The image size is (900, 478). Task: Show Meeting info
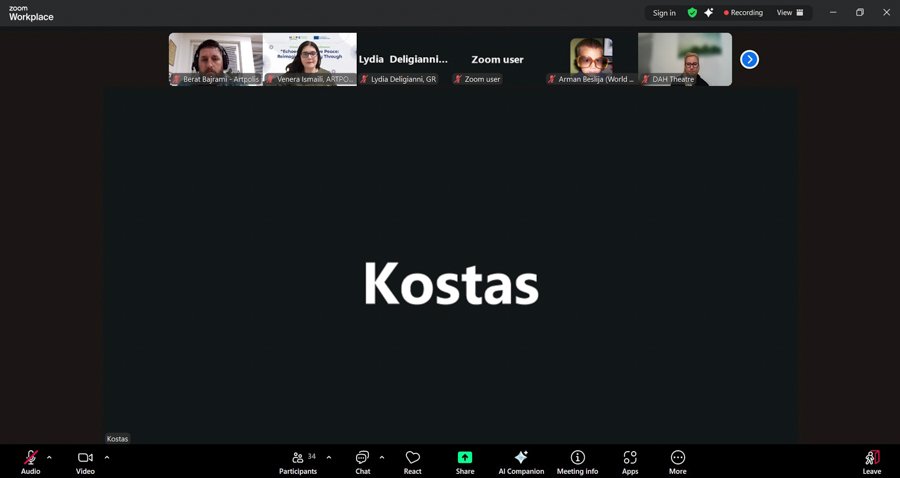point(577,461)
